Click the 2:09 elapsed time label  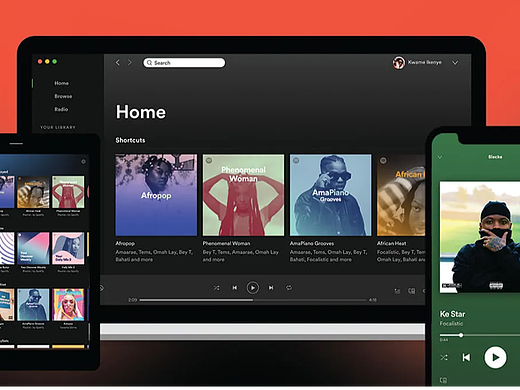click(133, 300)
